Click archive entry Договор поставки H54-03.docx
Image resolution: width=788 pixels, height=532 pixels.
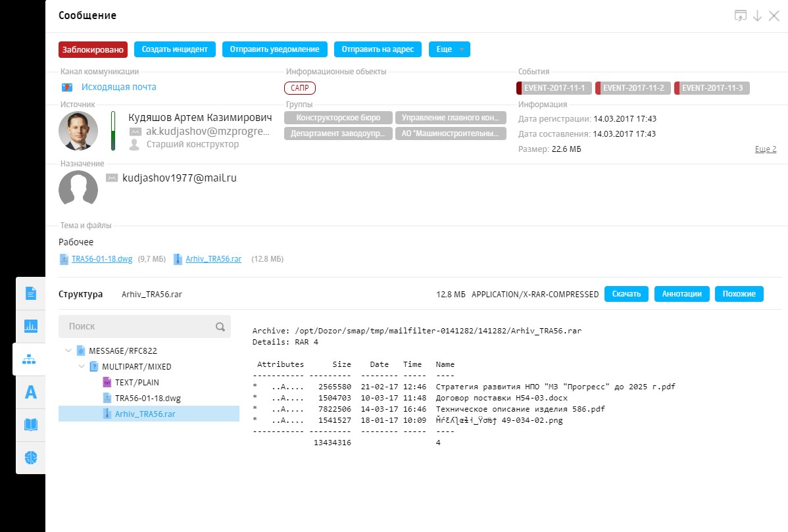click(502, 398)
